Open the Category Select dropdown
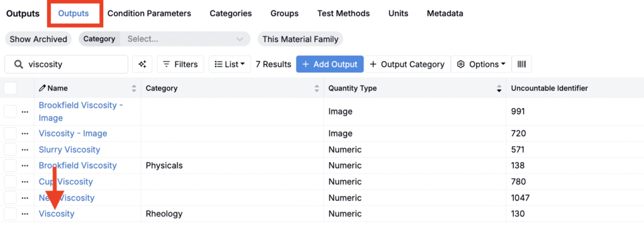The image size is (644, 234). pyautogui.click(x=185, y=40)
